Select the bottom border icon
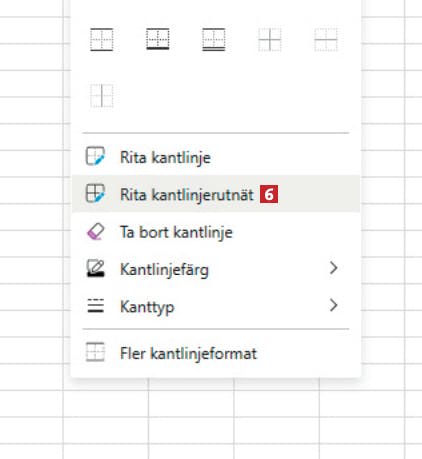The height and width of the screenshot is (459, 422). click(x=102, y=40)
